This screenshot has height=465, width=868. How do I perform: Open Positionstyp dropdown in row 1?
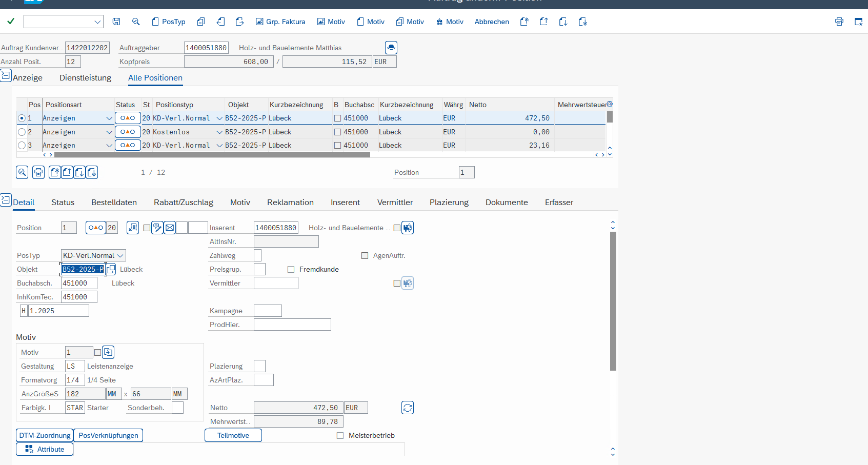coord(220,118)
